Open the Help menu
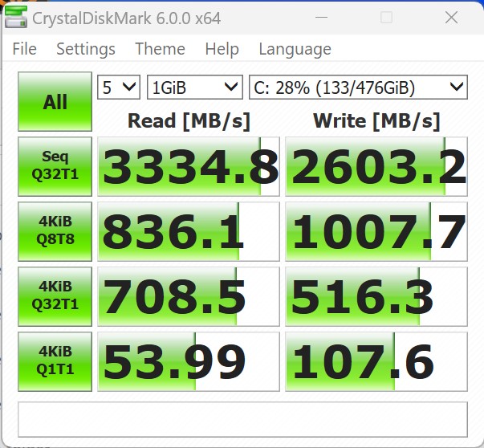The image size is (484, 448). pos(222,49)
